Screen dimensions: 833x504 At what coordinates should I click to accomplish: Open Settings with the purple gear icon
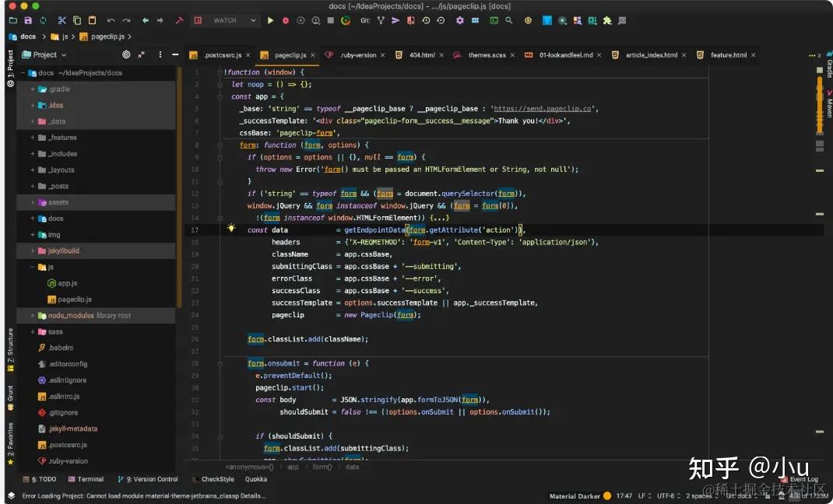click(x=460, y=21)
